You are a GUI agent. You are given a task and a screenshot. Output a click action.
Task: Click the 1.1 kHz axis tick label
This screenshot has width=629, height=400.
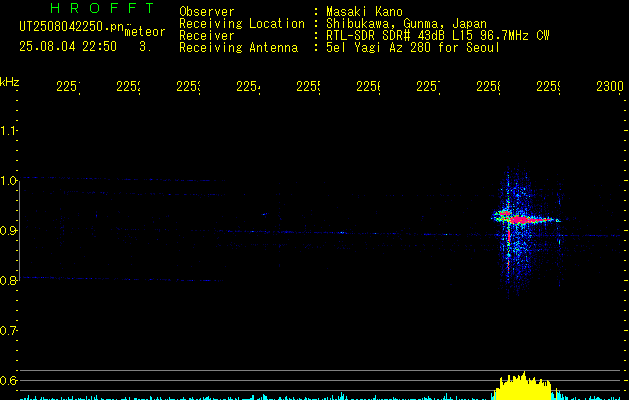[x=8, y=131]
